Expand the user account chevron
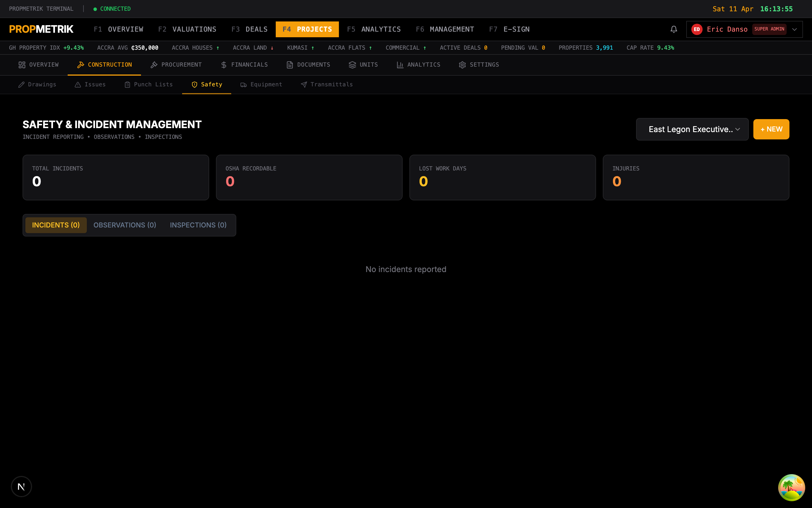The height and width of the screenshot is (508, 812). pyautogui.click(x=794, y=29)
